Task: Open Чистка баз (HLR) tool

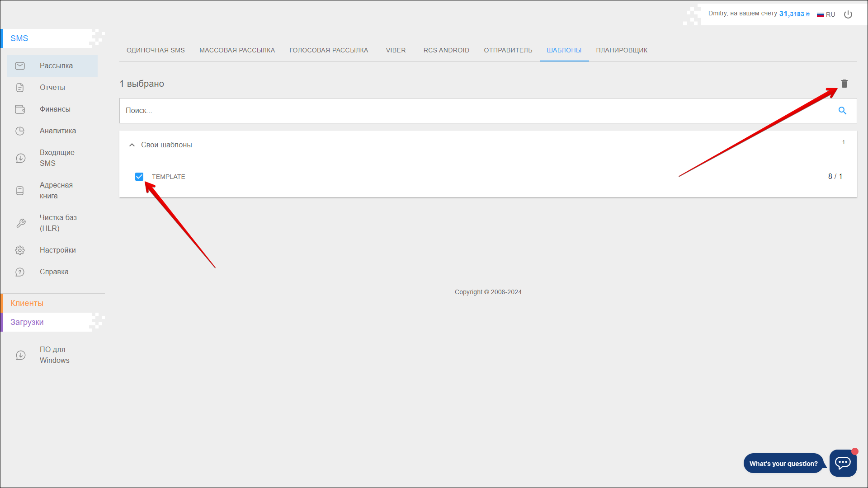Action: (57, 223)
